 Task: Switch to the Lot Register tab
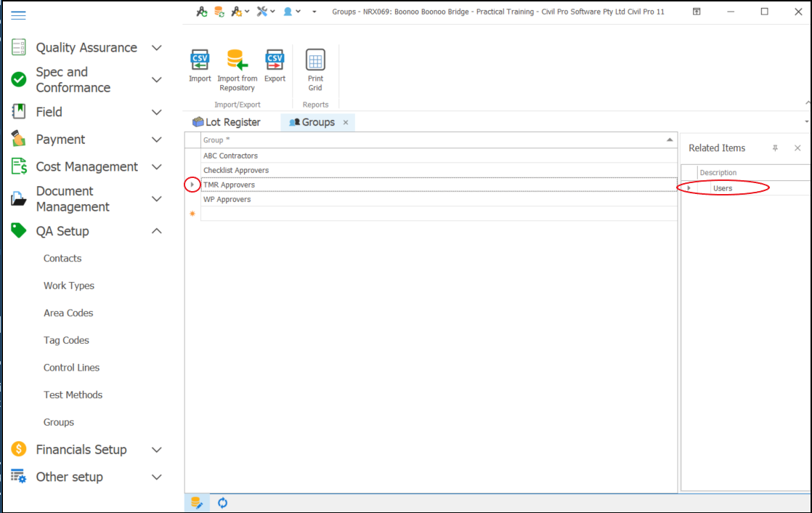tap(226, 122)
